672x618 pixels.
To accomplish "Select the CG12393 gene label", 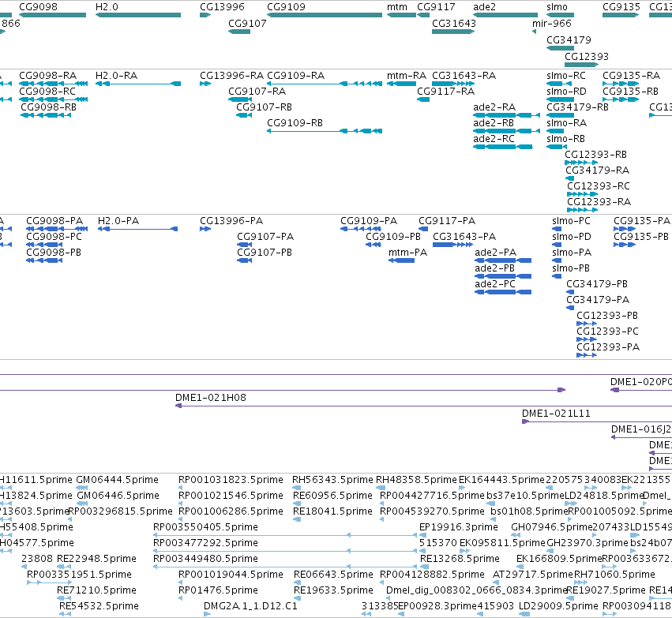I will 586,57.
